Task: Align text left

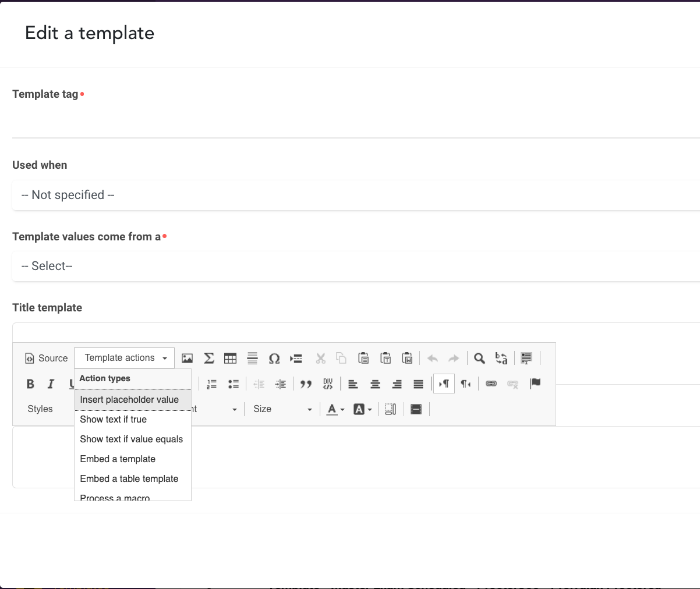Action: click(353, 384)
